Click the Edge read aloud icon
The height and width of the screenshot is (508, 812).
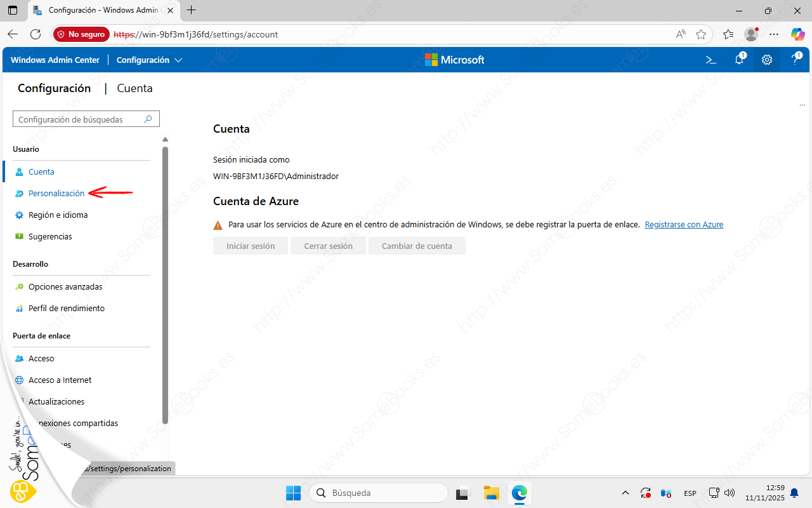coord(681,34)
